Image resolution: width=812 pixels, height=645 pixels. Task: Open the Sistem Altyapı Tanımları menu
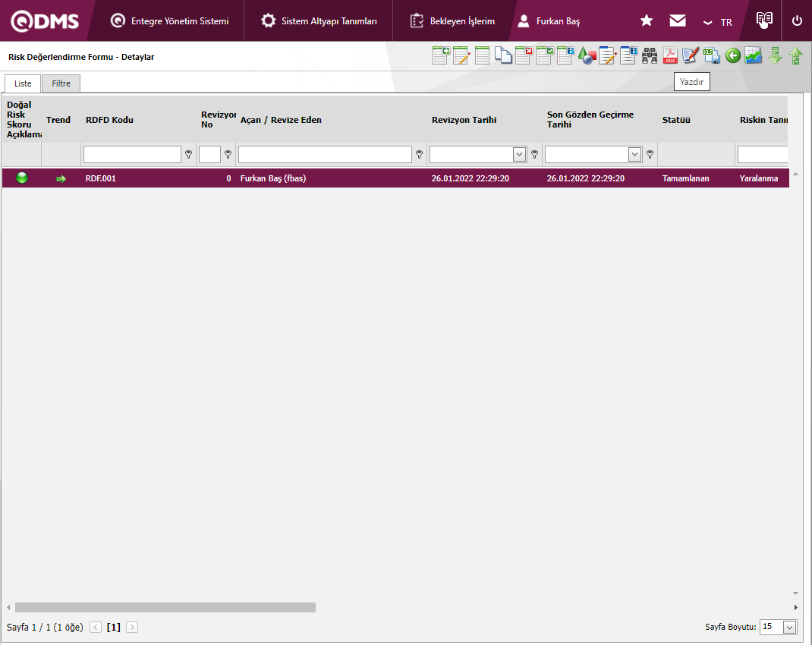point(319,21)
